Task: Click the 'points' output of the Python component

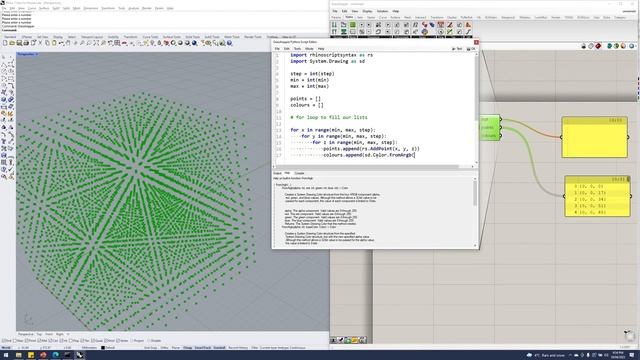Action: [487, 127]
